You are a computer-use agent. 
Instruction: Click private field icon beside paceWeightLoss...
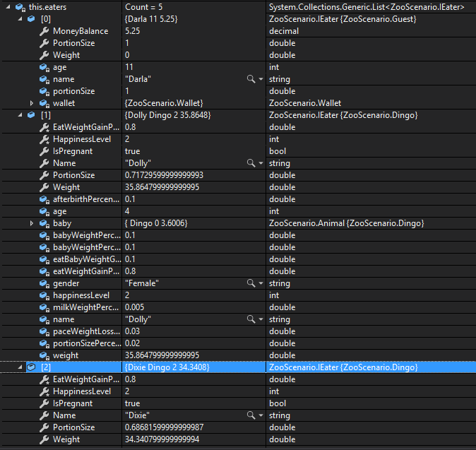tap(44, 331)
